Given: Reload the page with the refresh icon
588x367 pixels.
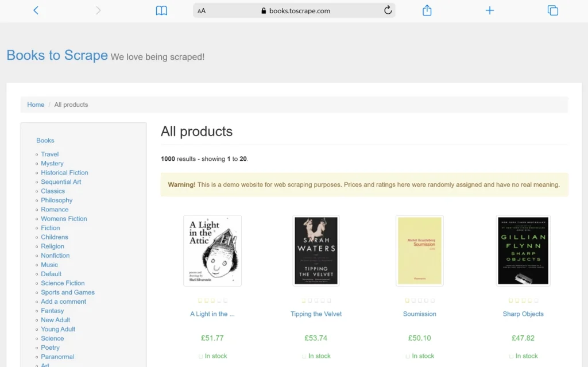Looking at the screenshot, I should point(388,10).
